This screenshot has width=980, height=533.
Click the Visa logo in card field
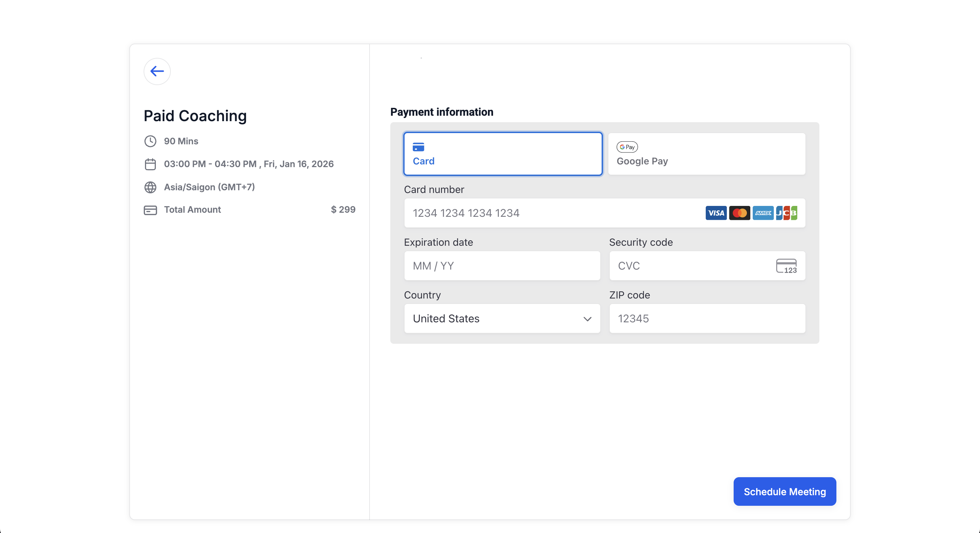716,213
